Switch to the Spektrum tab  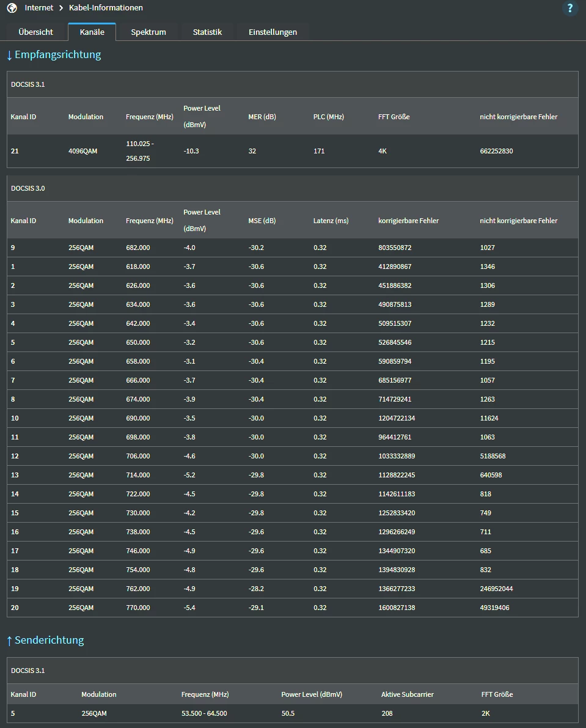coord(148,32)
